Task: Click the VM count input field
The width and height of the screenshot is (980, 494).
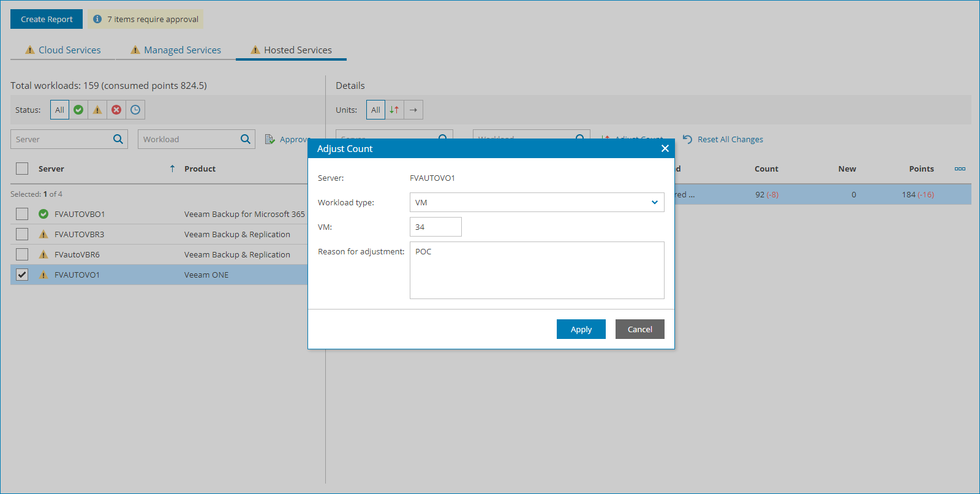Action: (x=435, y=227)
